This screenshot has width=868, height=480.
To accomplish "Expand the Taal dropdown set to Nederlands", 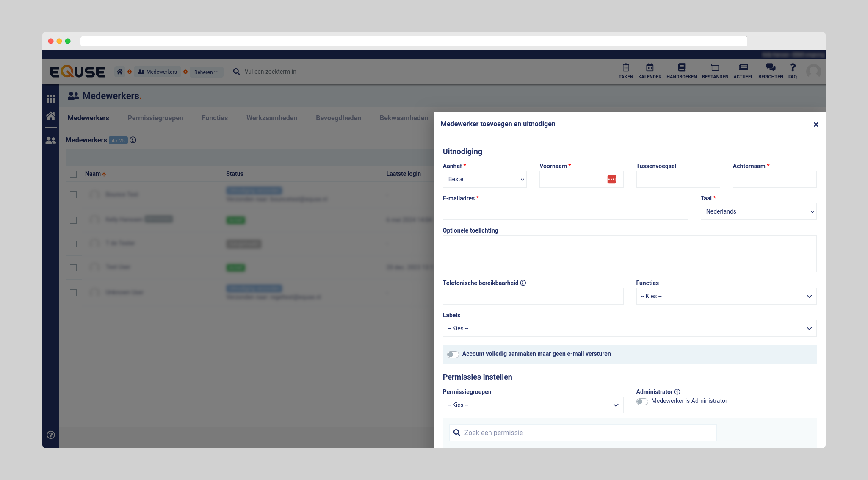I will coord(758,211).
